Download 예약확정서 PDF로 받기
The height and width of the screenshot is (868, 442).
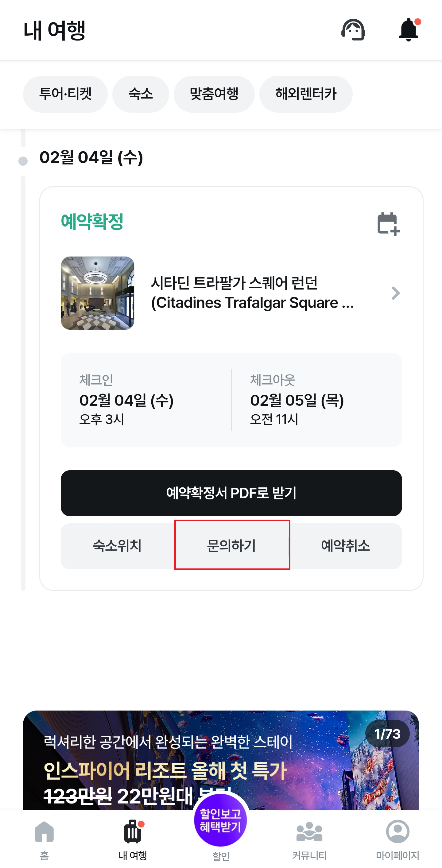click(x=231, y=493)
